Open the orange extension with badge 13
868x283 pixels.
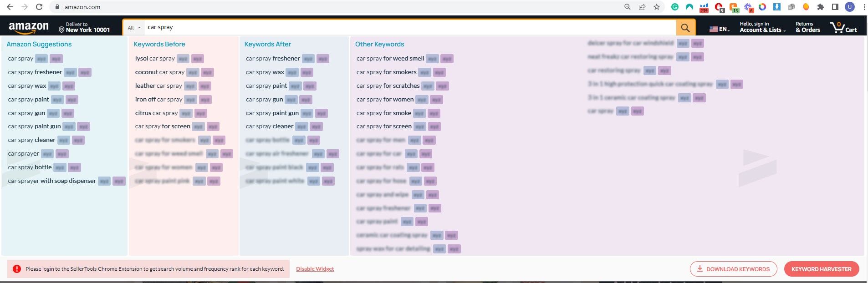[x=734, y=7]
